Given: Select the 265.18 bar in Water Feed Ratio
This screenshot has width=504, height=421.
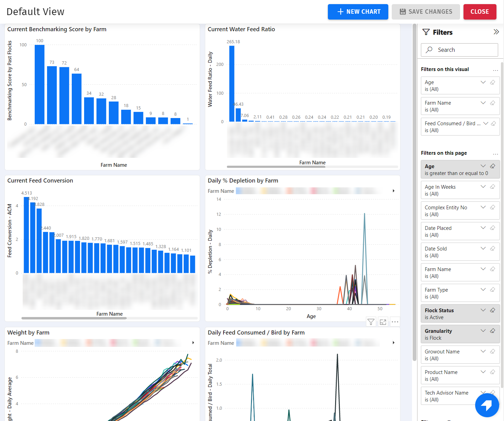Looking at the screenshot, I should coord(232,84).
